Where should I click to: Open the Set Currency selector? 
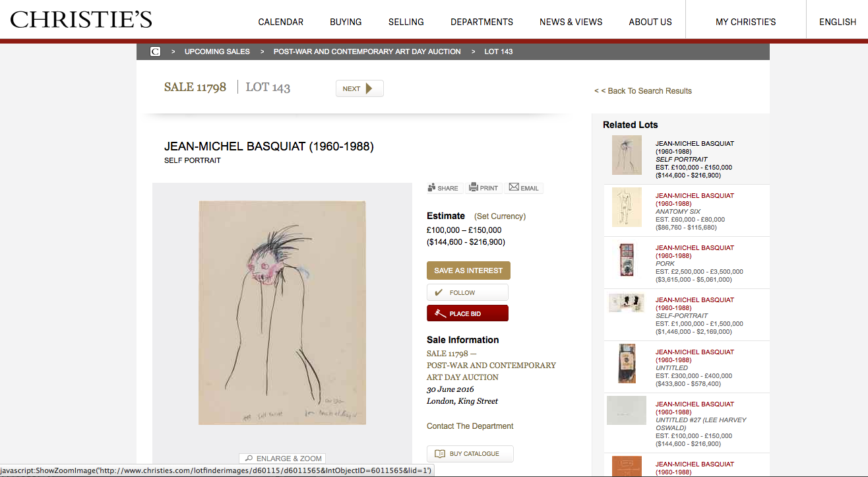coord(500,216)
